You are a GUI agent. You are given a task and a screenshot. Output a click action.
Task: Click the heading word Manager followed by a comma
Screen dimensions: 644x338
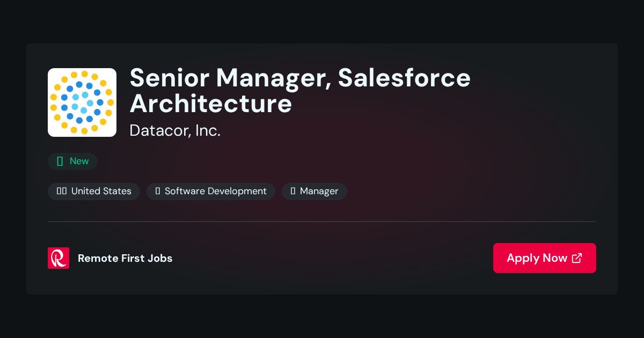[x=273, y=79]
